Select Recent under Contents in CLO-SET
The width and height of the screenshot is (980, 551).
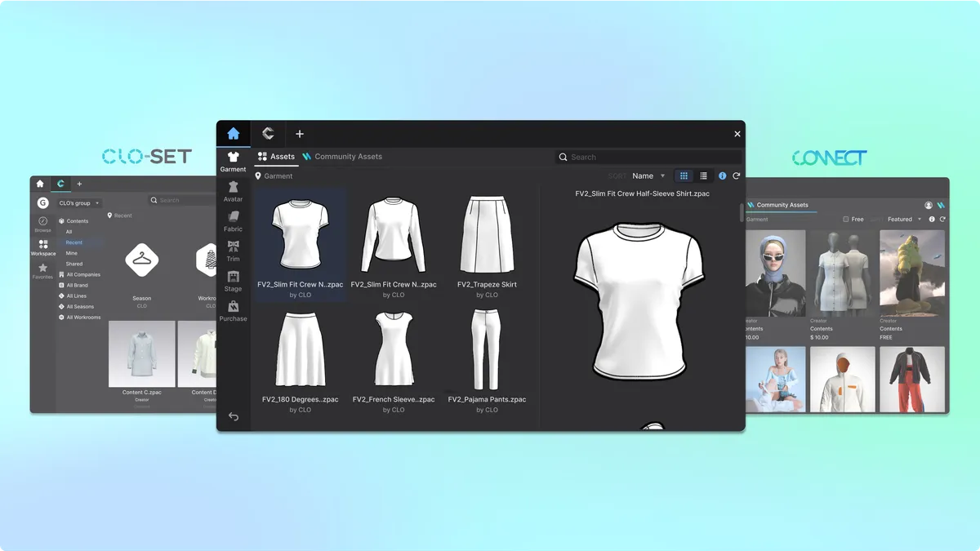(x=74, y=242)
